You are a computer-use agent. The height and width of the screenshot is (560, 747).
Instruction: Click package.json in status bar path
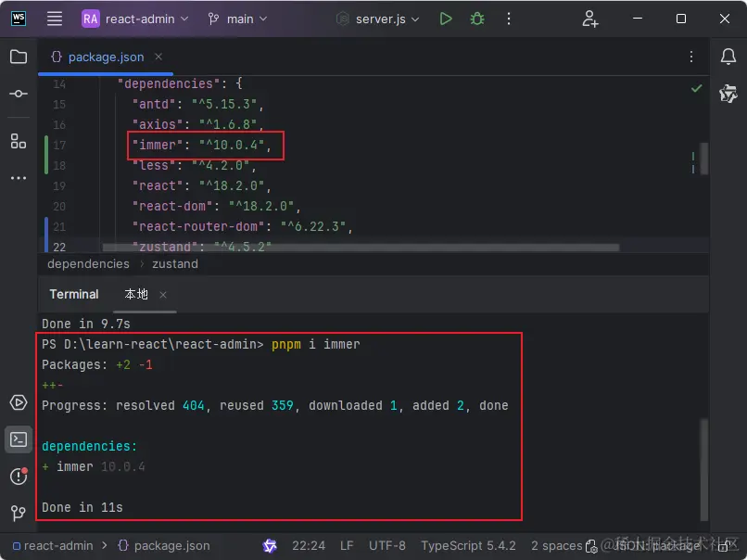[164, 546]
